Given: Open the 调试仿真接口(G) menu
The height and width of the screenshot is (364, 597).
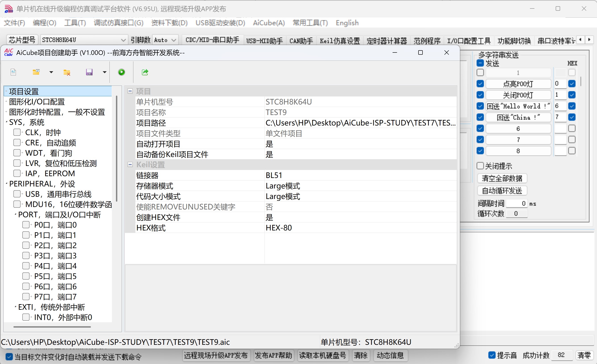Looking at the screenshot, I should click(118, 23).
